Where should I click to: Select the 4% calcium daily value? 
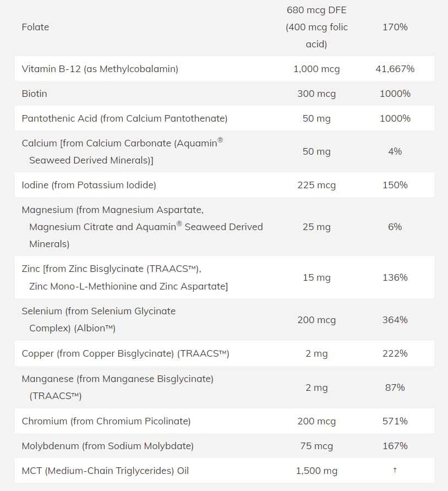395,151
